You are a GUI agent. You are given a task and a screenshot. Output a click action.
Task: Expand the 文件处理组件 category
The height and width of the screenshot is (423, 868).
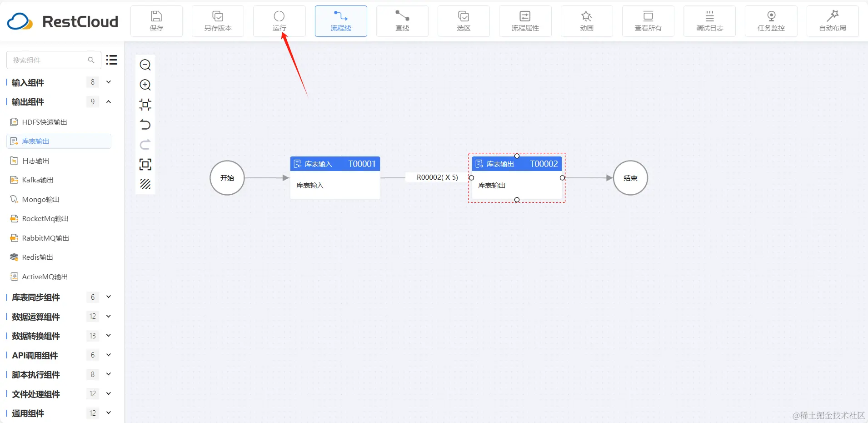tap(109, 393)
